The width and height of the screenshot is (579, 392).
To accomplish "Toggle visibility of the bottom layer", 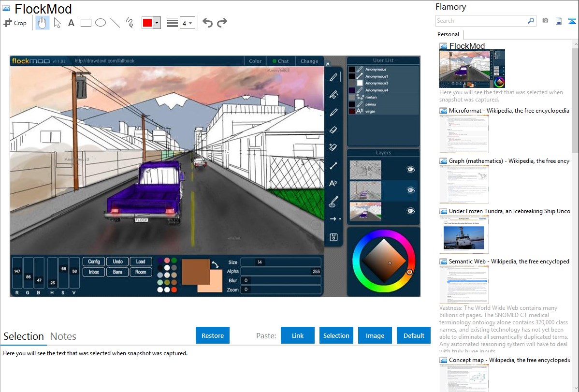I will click(x=410, y=211).
